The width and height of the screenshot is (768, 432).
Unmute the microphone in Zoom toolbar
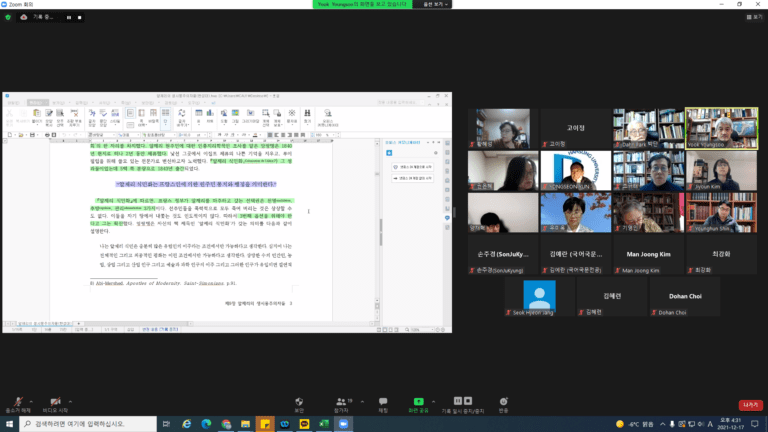click(18, 405)
